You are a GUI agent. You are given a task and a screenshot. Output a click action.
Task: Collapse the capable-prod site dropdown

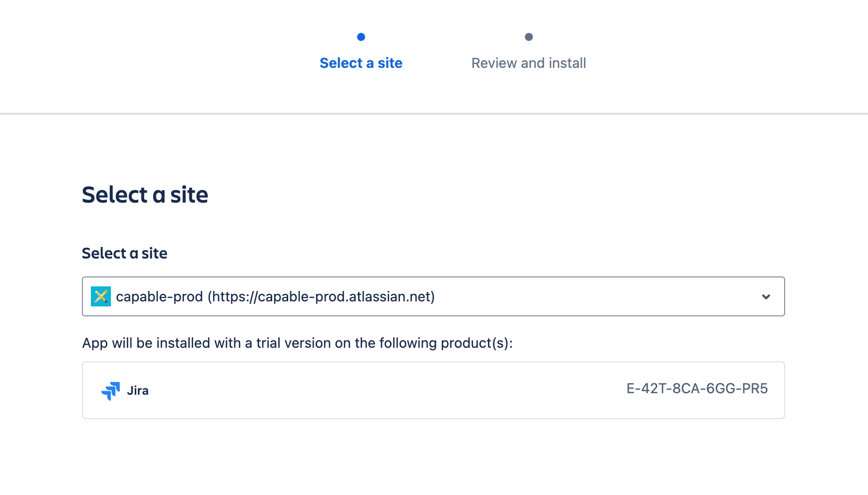coord(766,296)
